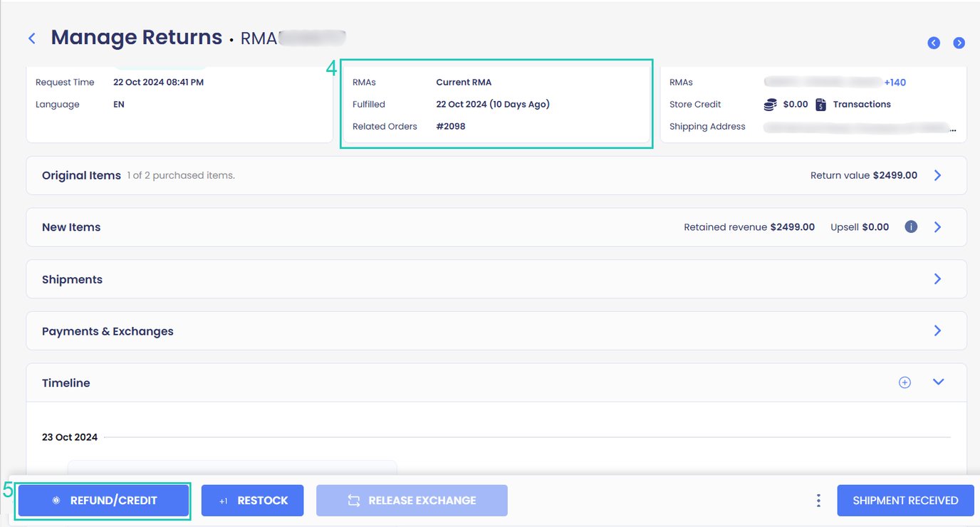The height and width of the screenshot is (527, 980).
Task: Click the Related Orders #2098 link
Action: click(x=450, y=126)
